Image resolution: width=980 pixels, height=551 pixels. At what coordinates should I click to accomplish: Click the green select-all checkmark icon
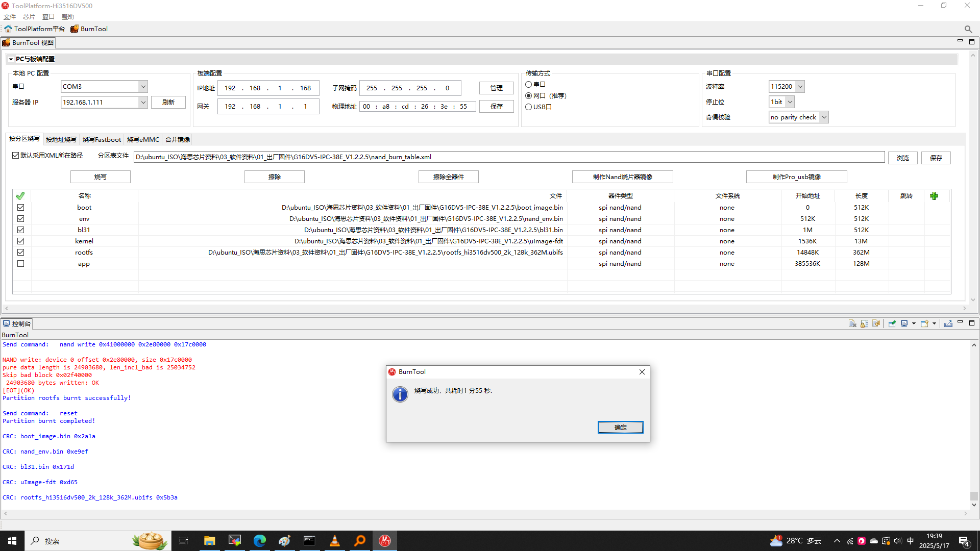20,196
